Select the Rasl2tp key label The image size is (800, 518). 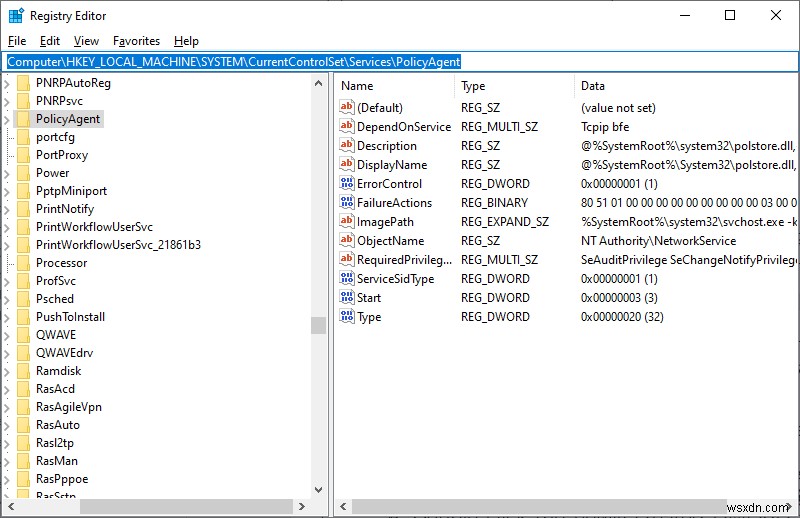(55, 443)
